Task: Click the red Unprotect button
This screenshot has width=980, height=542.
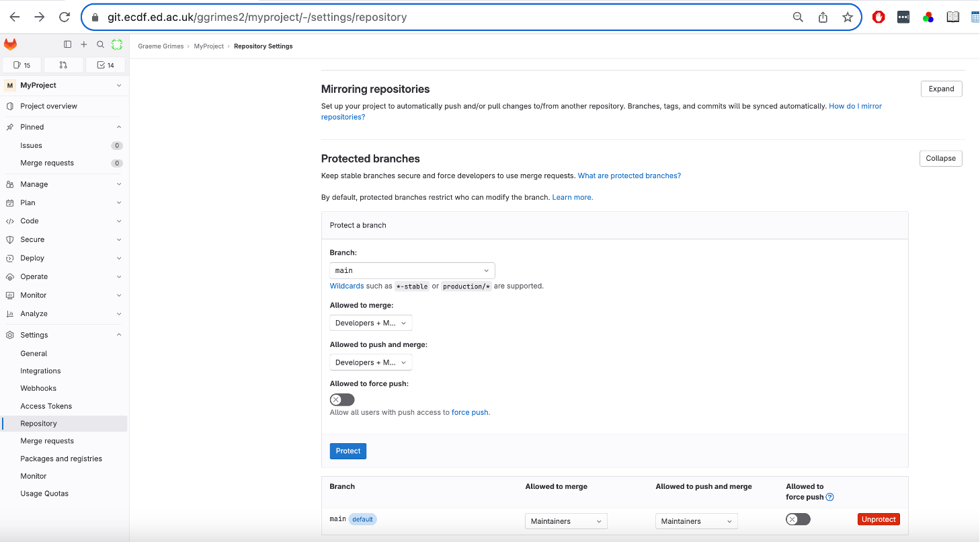Action: (x=879, y=519)
